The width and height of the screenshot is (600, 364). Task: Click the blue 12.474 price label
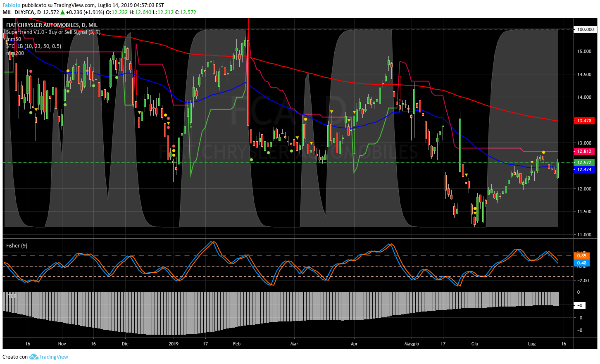click(584, 170)
